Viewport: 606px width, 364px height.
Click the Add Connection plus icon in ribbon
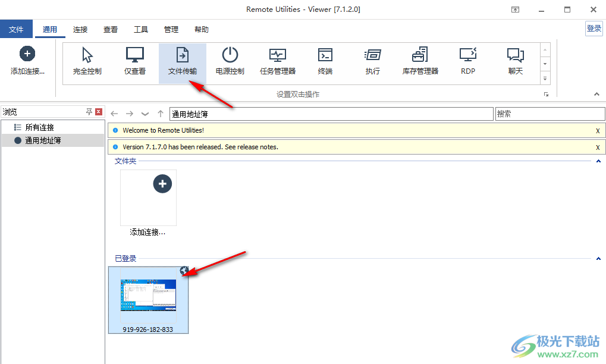coord(27,54)
